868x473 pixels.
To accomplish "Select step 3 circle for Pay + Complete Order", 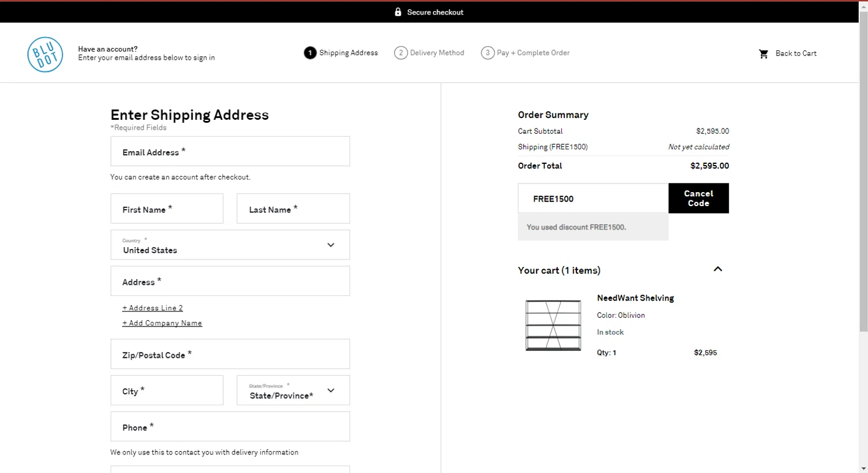I will [x=488, y=53].
